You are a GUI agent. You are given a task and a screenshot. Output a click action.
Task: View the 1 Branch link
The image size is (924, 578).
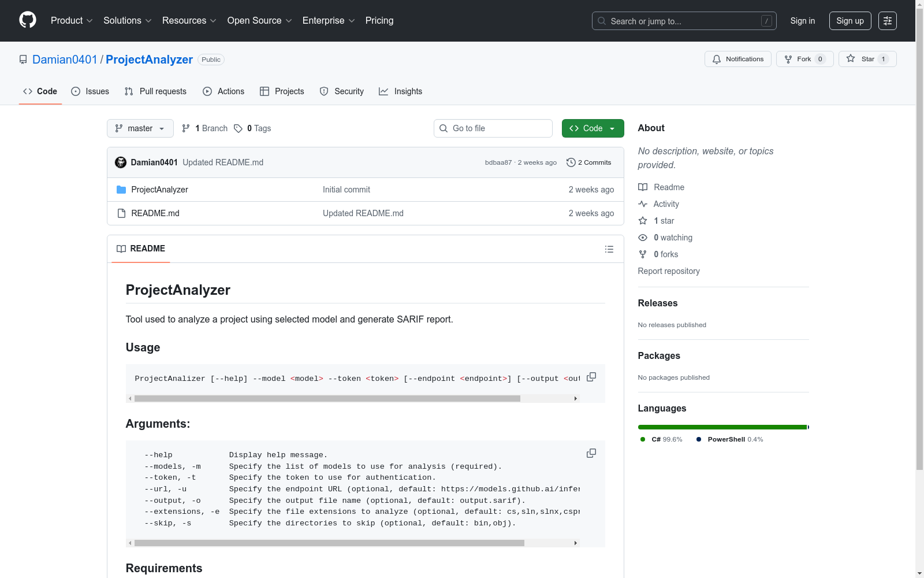(x=205, y=128)
